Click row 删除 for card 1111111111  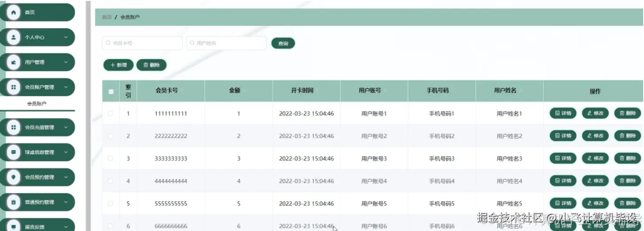628,113
